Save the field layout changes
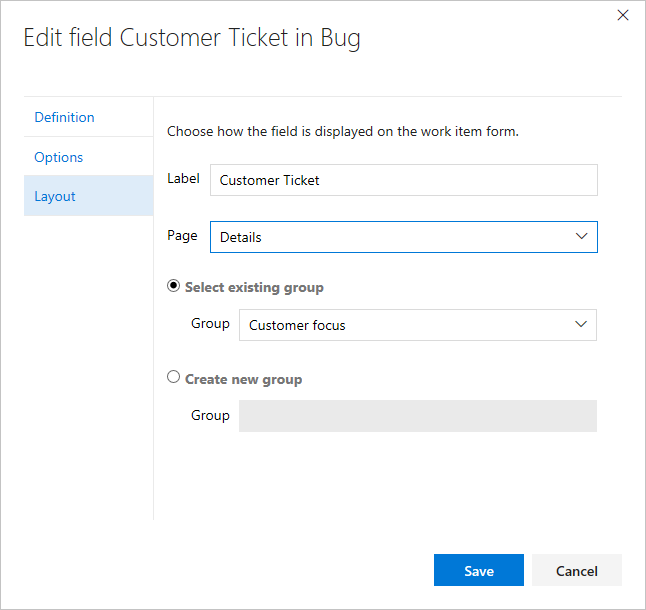The height and width of the screenshot is (610, 646). pyautogui.click(x=478, y=570)
